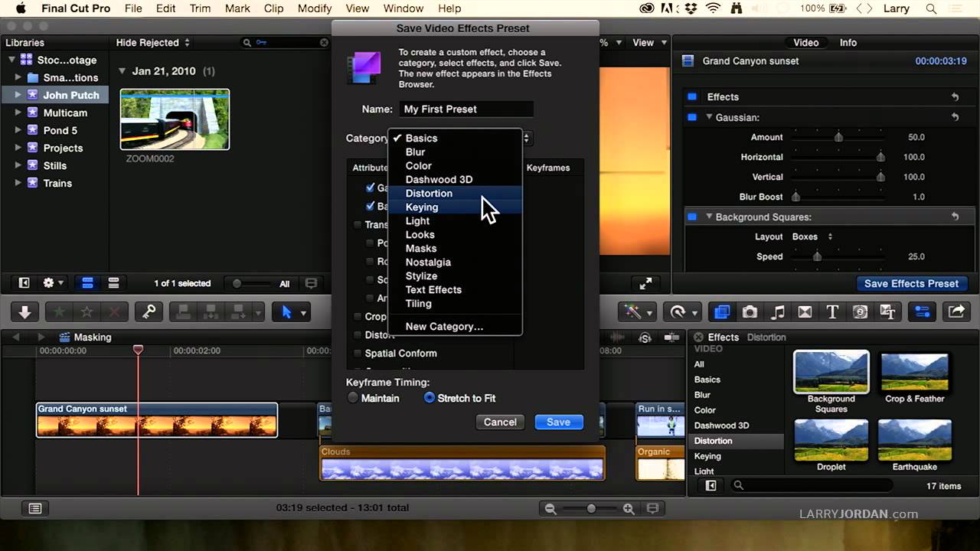Open the Photos browser camera icon
The height and width of the screenshot is (551, 980).
click(750, 311)
